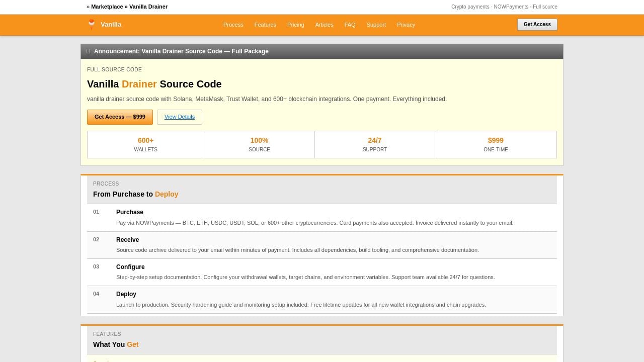Follow the View Details link

180,117
